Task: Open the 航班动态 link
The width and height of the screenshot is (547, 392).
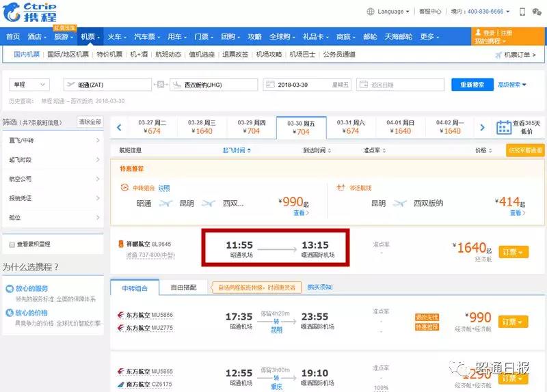Action: [x=168, y=55]
